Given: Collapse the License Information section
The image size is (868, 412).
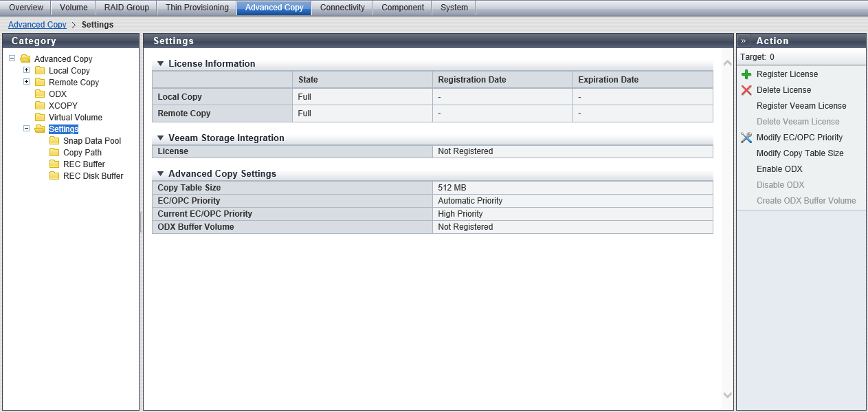Looking at the screenshot, I should coord(160,64).
